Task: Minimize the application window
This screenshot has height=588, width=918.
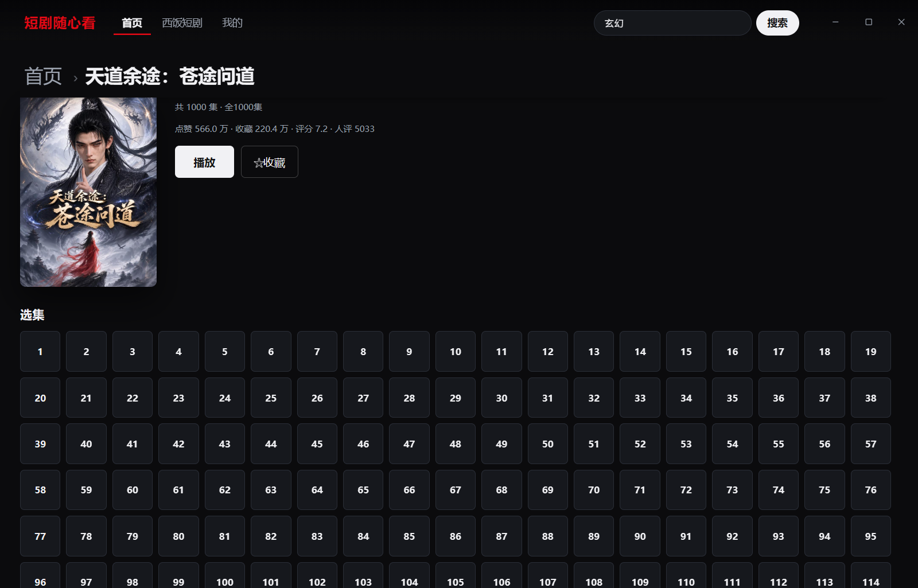Action: [835, 22]
